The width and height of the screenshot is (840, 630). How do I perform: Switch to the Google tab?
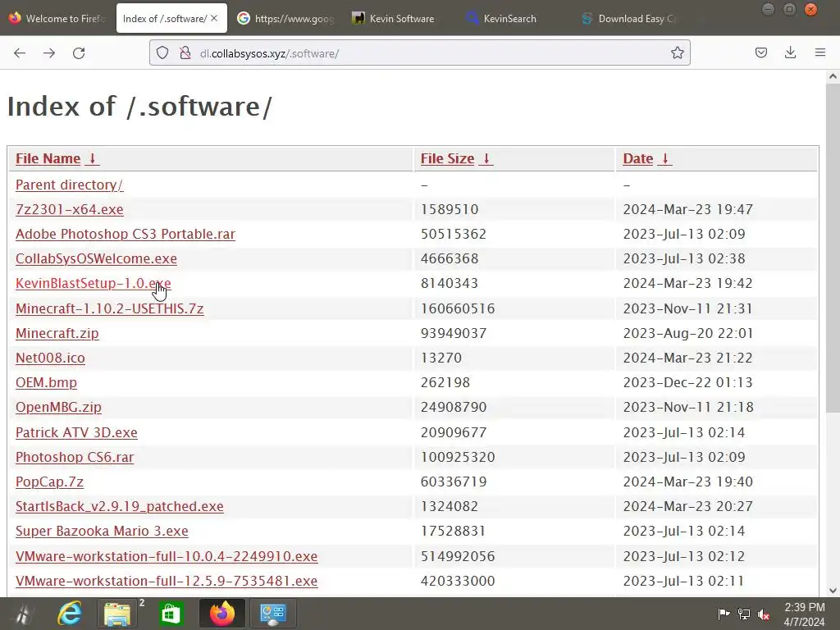(x=286, y=18)
